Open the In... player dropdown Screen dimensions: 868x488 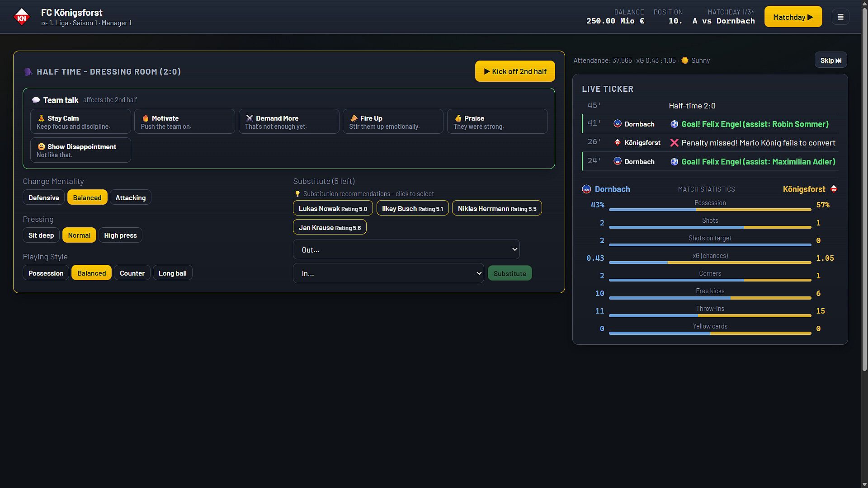coord(388,273)
